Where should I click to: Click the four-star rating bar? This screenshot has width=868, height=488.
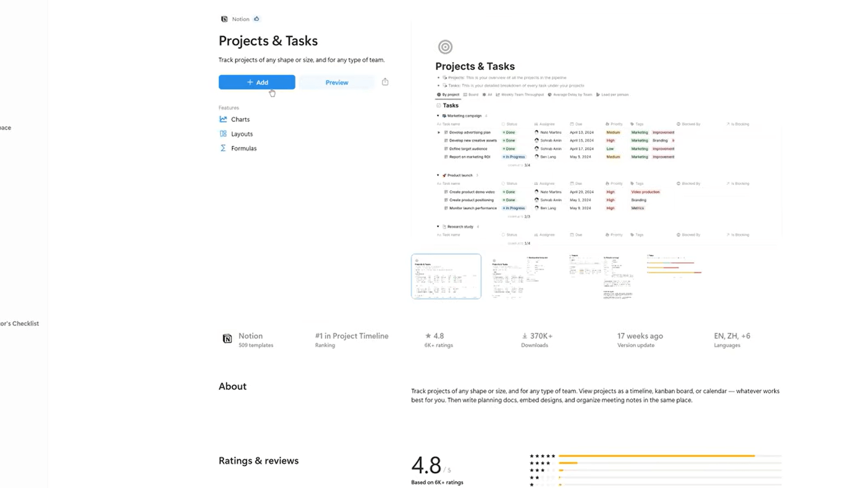670,463
